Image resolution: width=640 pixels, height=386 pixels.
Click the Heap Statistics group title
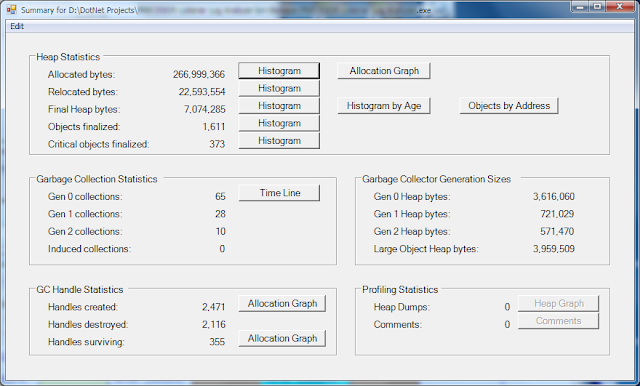(x=68, y=57)
